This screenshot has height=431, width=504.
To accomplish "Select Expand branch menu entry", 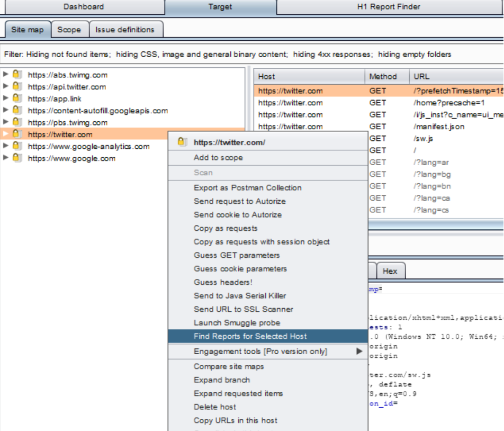I will 268,380.
